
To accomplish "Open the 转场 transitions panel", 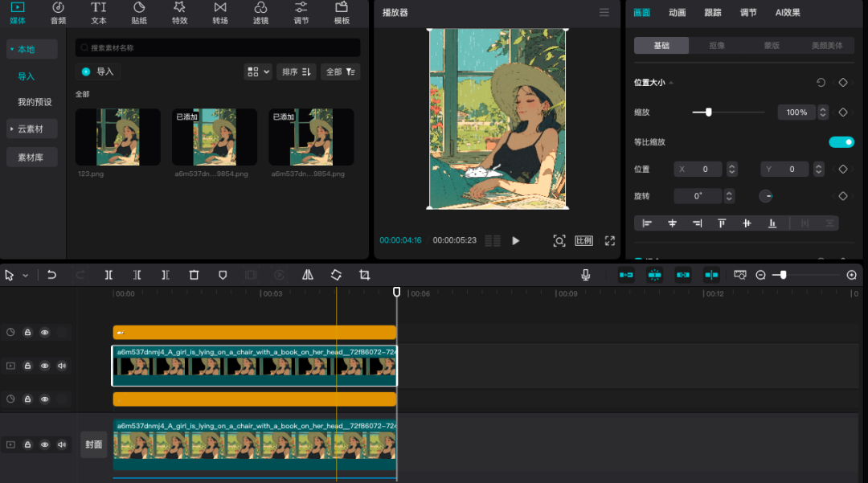I will coord(219,13).
